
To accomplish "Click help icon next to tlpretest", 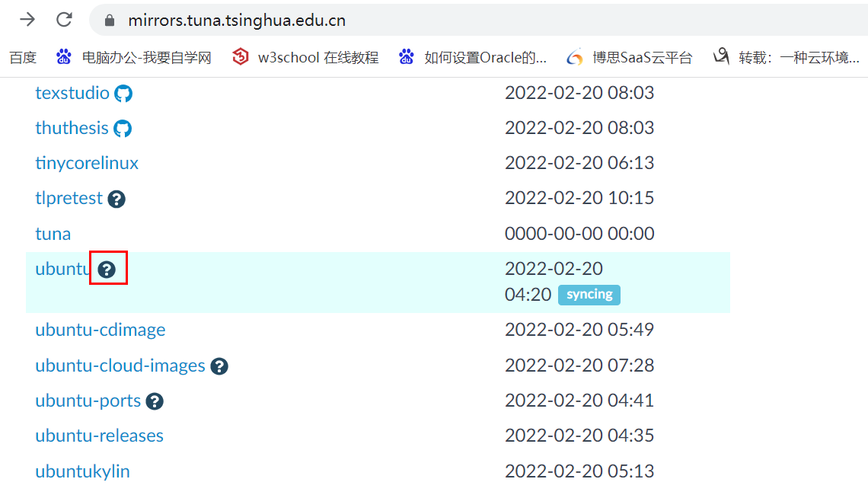I will (x=116, y=199).
